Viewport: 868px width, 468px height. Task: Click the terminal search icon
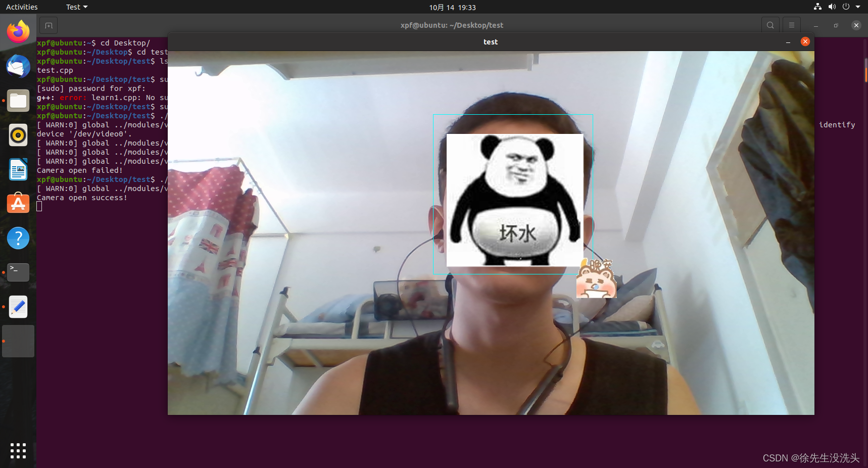tap(770, 25)
